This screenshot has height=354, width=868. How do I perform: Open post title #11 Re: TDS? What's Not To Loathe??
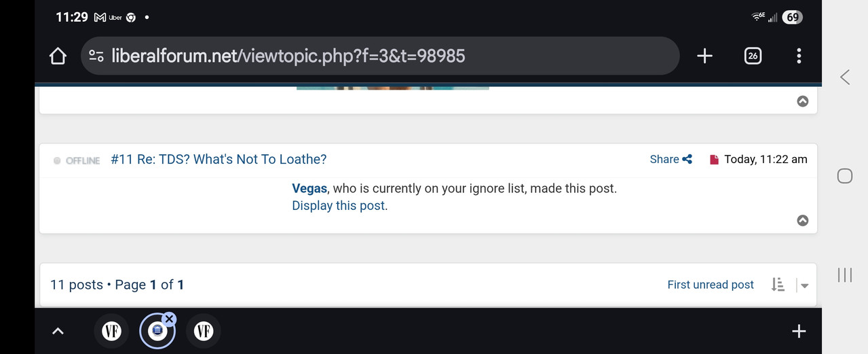(x=219, y=159)
